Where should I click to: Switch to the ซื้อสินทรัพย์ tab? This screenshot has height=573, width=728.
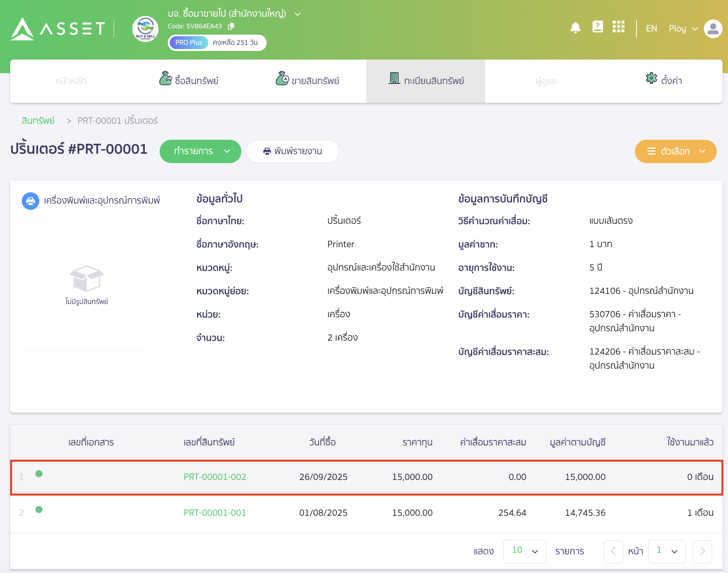[189, 81]
